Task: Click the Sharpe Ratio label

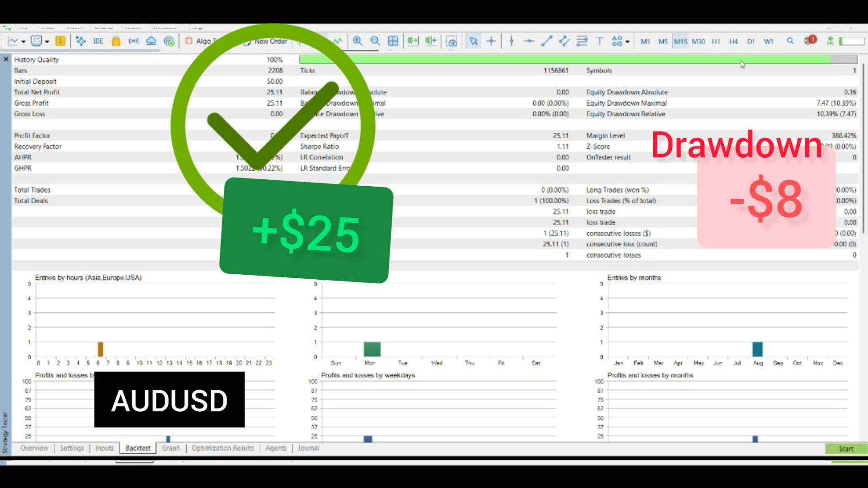Action: tap(319, 146)
